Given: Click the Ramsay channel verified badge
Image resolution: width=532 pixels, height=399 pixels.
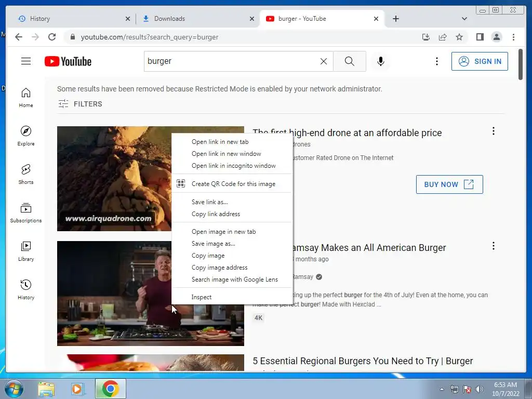Looking at the screenshot, I should click(319, 277).
